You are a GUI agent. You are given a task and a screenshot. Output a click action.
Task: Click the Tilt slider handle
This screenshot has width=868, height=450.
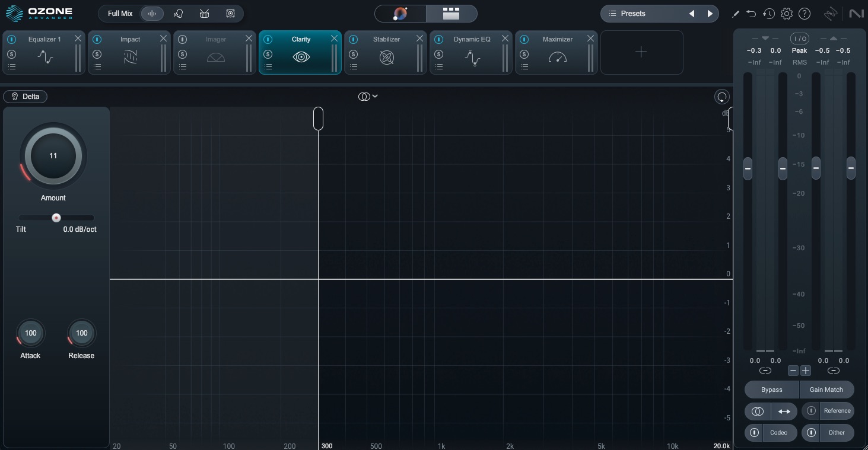pyautogui.click(x=56, y=218)
